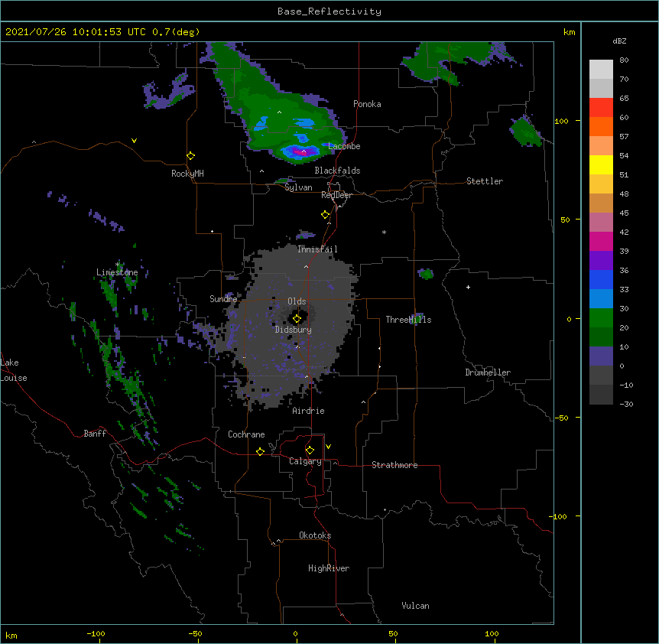Click the HighRiver label
Image resolution: width=659 pixels, height=644 pixels.
click(x=329, y=568)
